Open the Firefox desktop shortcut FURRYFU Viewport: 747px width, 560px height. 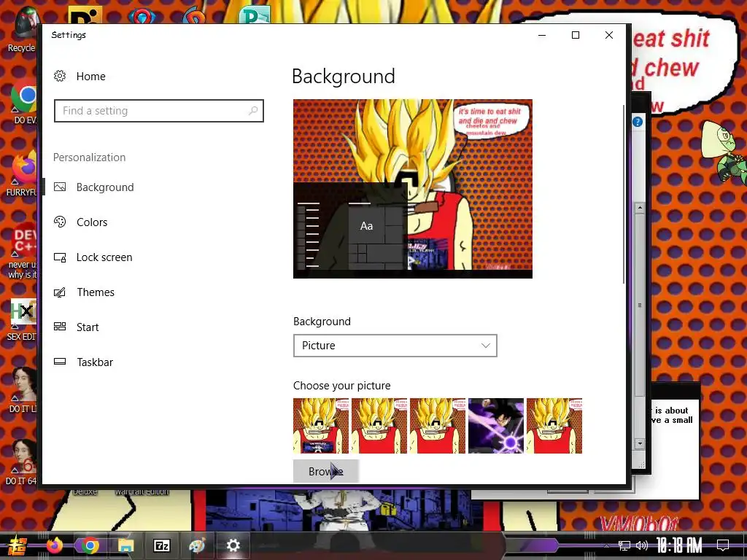click(x=22, y=174)
